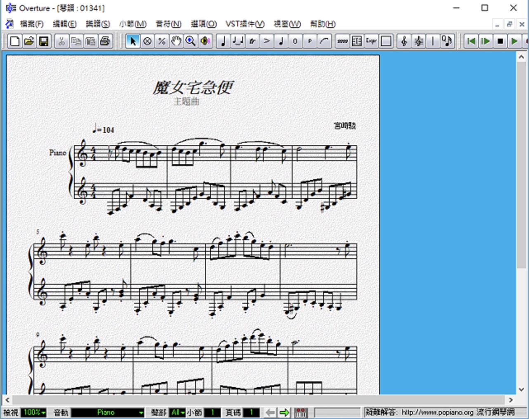Print the score with printer icon
Viewport: 529px width, 420px height.
point(105,41)
